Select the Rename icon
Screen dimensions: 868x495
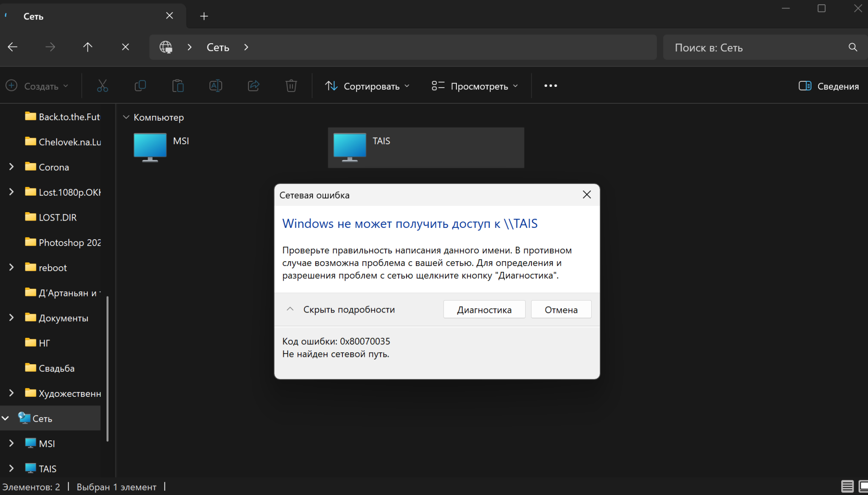215,86
